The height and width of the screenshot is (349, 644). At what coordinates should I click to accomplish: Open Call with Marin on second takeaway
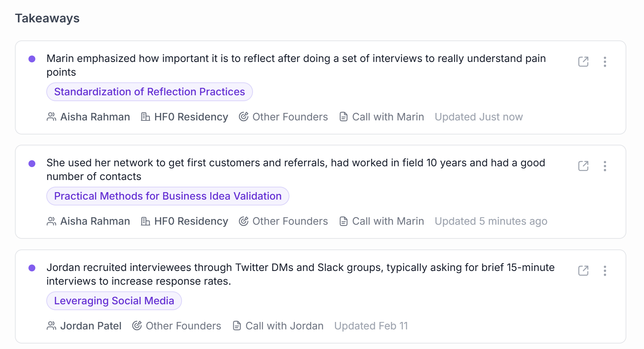point(387,221)
